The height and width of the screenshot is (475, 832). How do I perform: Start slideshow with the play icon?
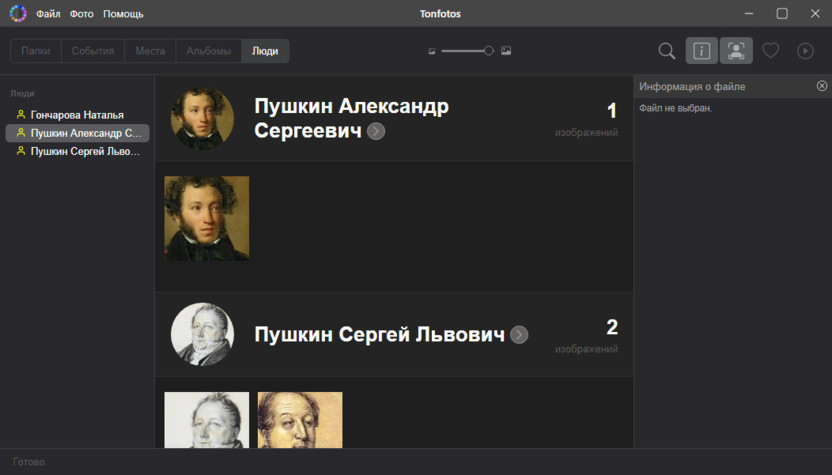[805, 51]
